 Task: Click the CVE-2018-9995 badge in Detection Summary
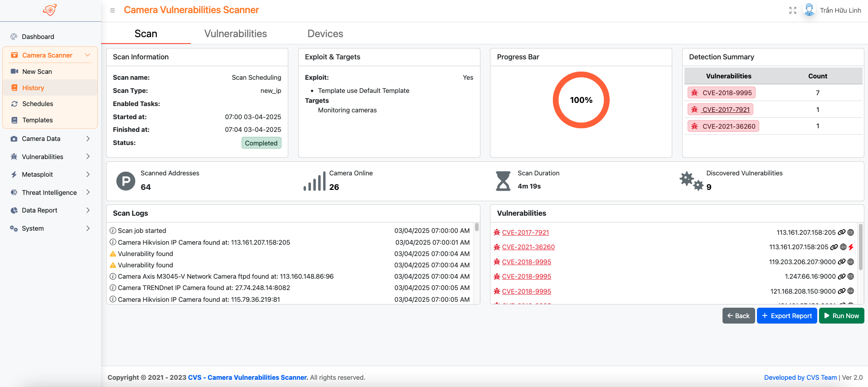(722, 93)
